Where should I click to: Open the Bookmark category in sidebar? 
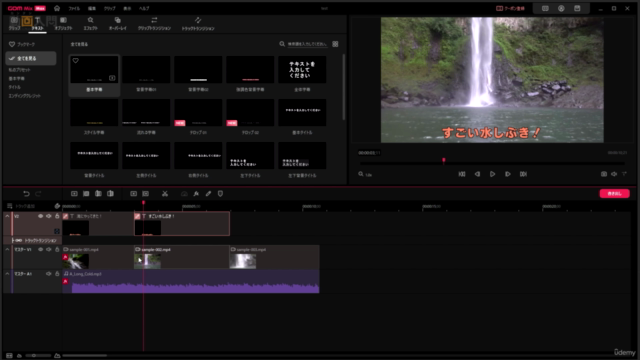[22, 44]
